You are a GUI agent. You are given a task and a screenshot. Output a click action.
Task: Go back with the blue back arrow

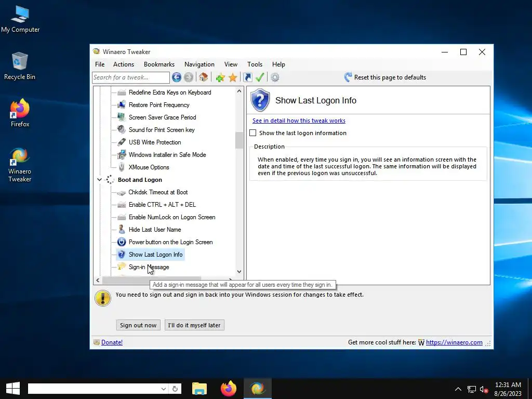177,77
